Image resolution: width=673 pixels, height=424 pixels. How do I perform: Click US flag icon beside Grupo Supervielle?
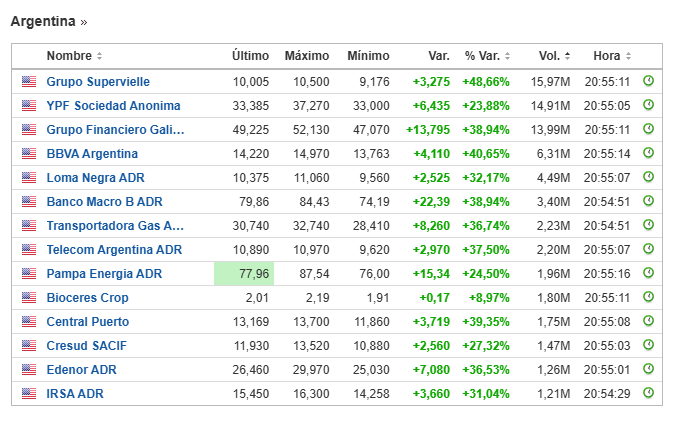(x=29, y=82)
